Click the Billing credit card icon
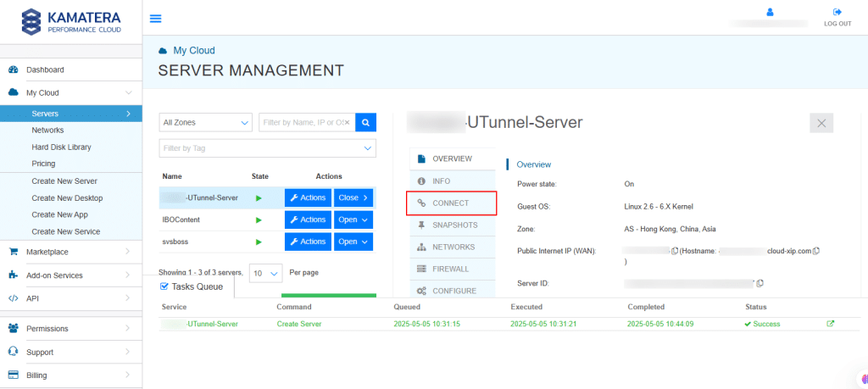This screenshot has height=389, width=868. tap(14, 375)
